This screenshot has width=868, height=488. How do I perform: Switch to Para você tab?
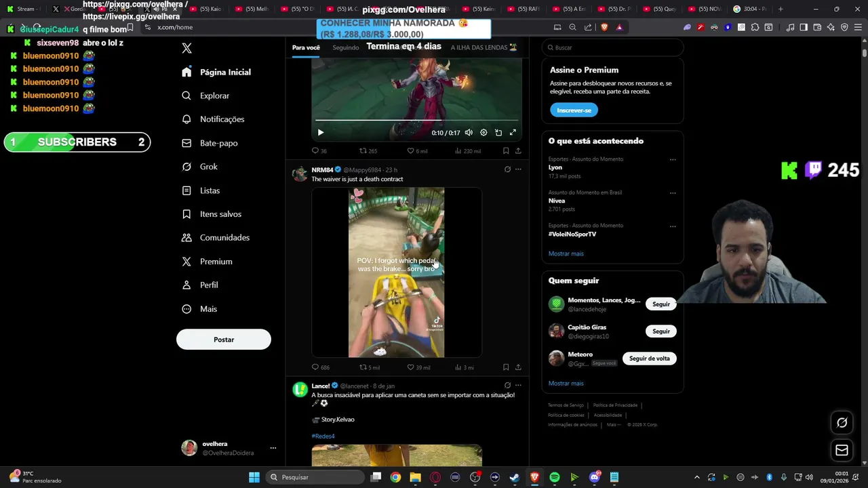point(306,47)
